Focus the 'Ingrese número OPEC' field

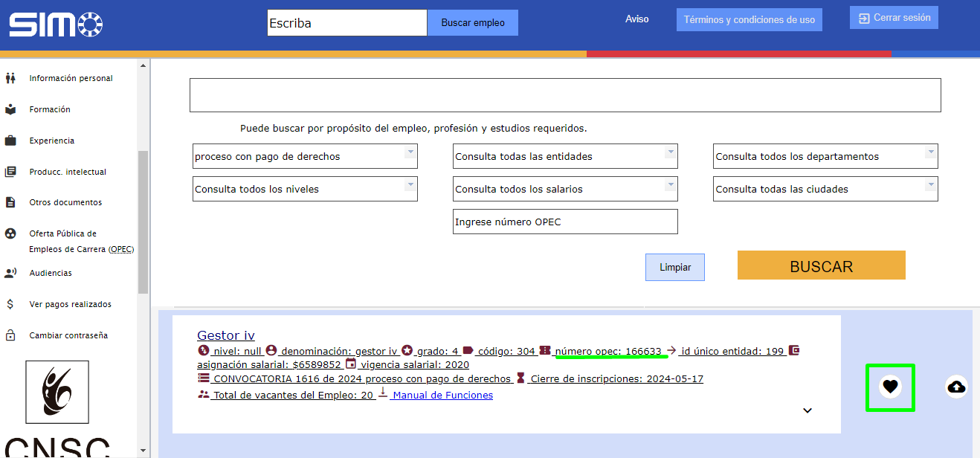565,222
